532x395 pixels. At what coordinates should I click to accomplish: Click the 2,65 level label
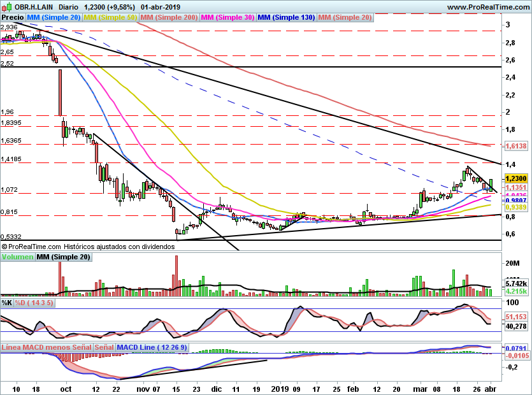coord(7,52)
